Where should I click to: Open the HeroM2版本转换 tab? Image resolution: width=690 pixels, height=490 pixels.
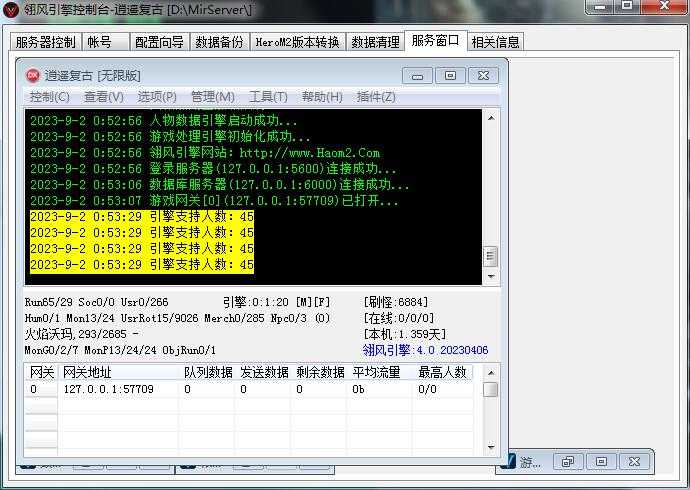pos(296,43)
